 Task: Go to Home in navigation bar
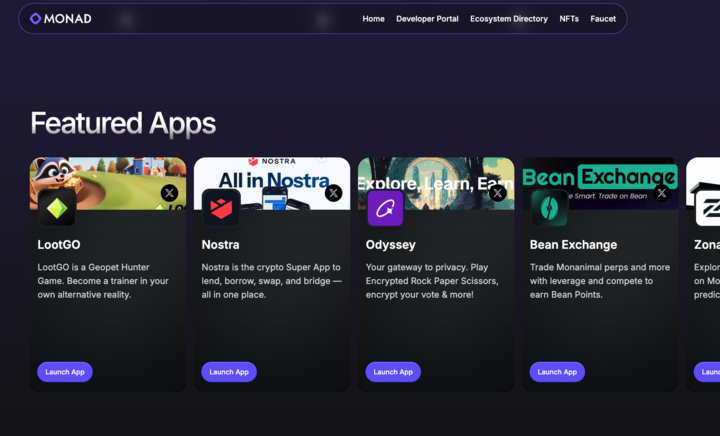pyautogui.click(x=373, y=19)
